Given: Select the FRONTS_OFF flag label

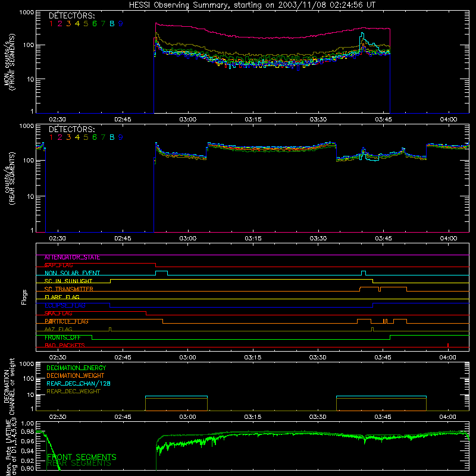Looking at the screenshot, I should click(62, 337).
